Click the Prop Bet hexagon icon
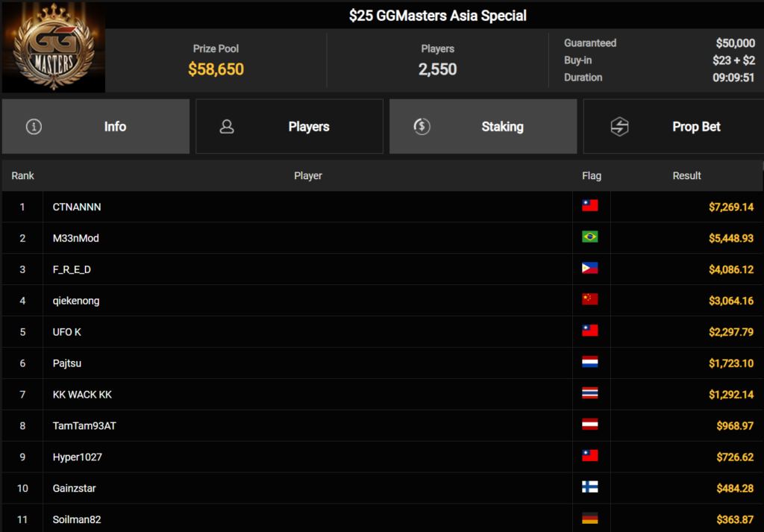Image resolution: width=764 pixels, height=532 pixels. pos(619,127)
